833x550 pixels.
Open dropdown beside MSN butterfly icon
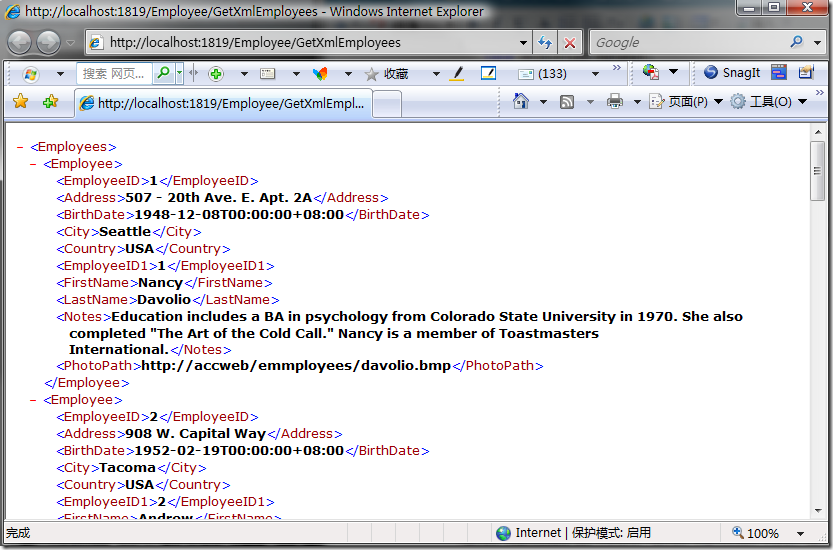[348, 74]
